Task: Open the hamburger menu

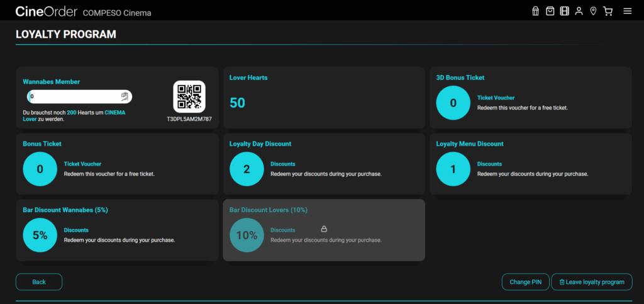Action: 627,11
